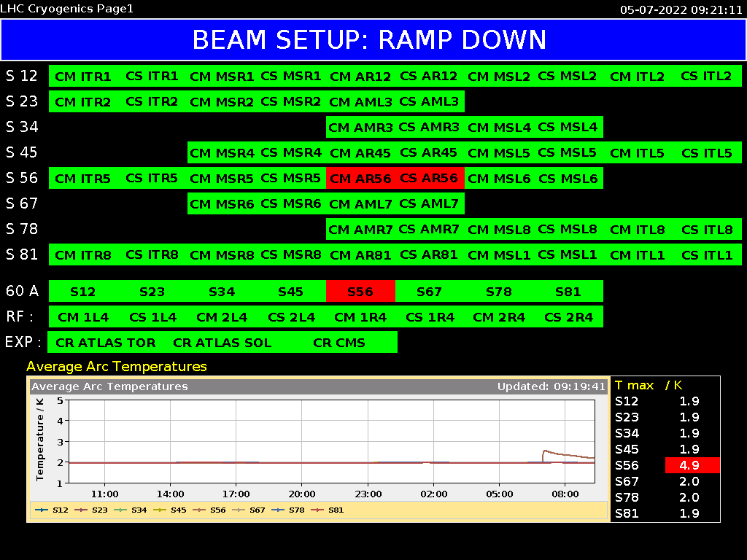Click the CR ATLAS SOL status cell
This screenshot has height=560, width=747.
point(222,343)
